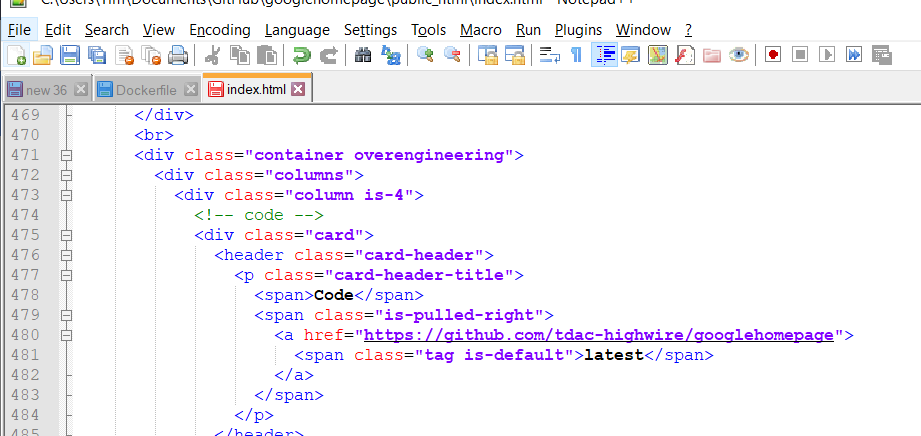Open the ? help menu

coord(688,29)
